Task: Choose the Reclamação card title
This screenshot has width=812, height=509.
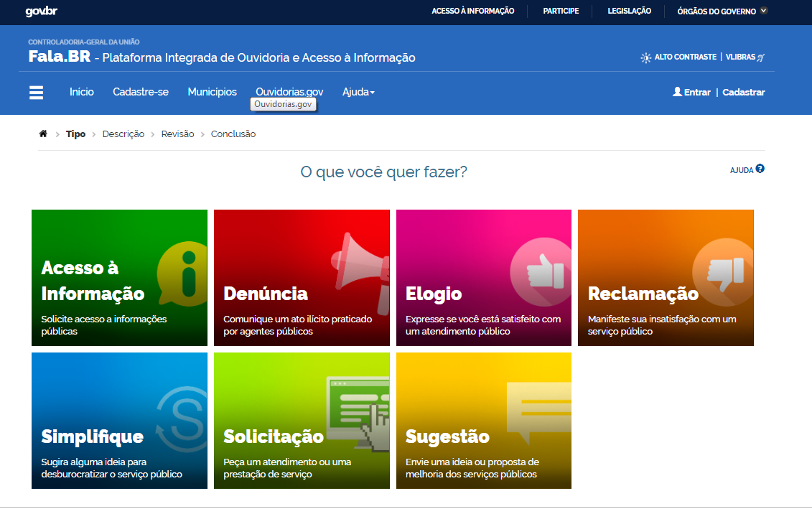Action: click(x=643, y=294)
